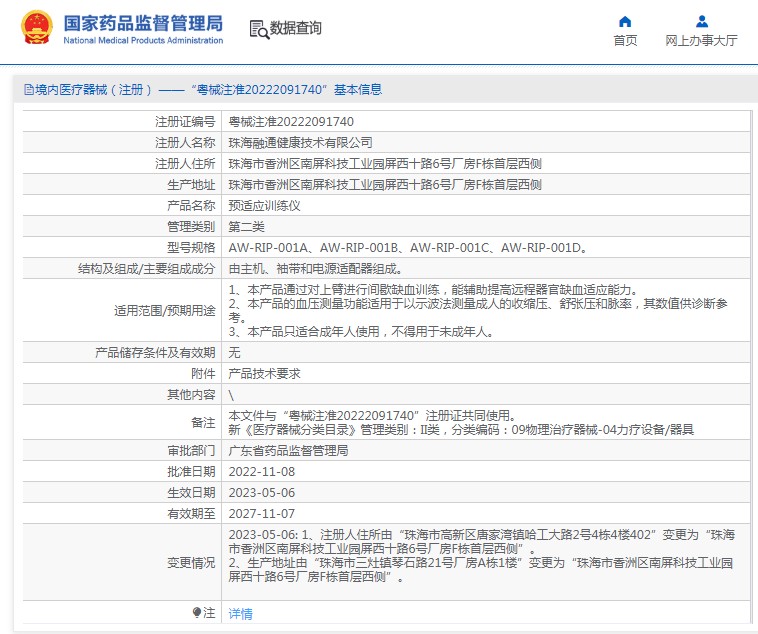Click the document icon before 境内医疗器械
Screen dimensions: 758x634
click(x=29, y=89)
